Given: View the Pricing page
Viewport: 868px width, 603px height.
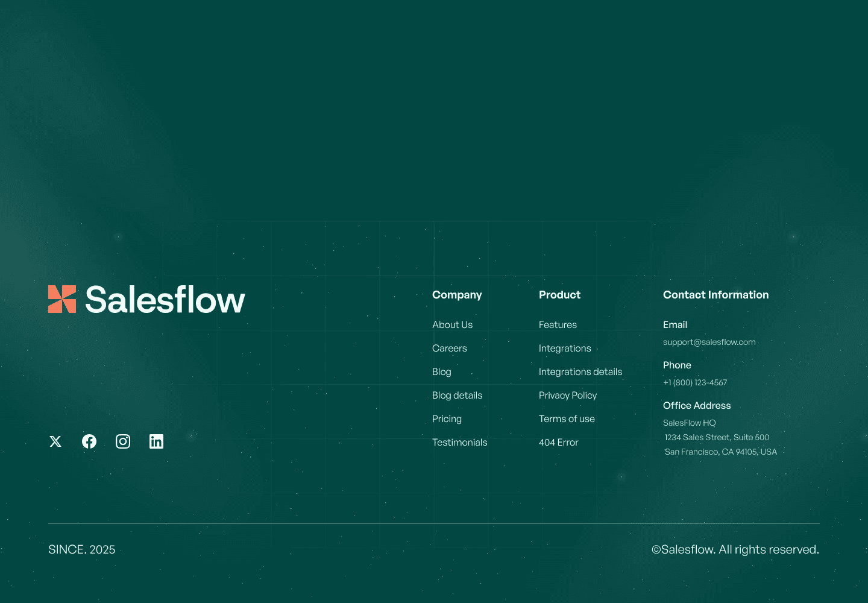Looking at the screenshot, I should coord(447,418).
